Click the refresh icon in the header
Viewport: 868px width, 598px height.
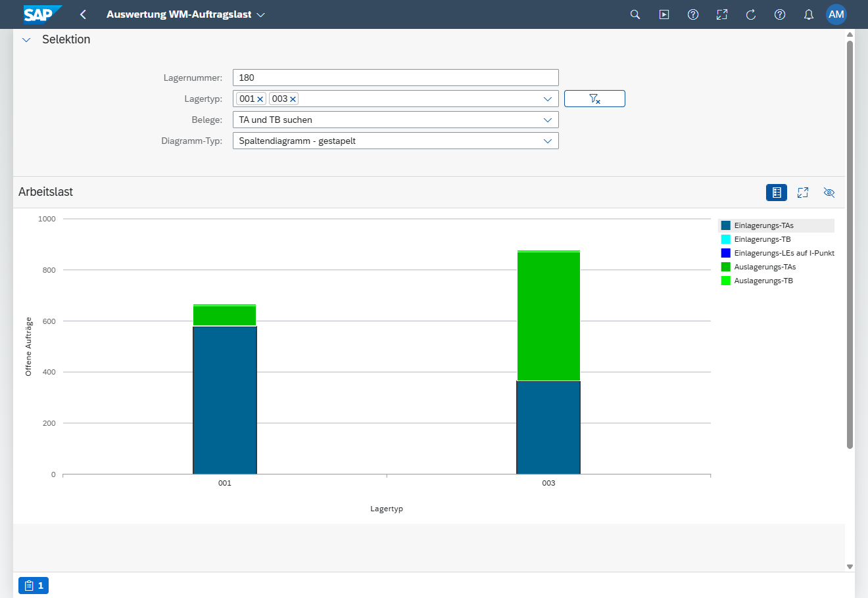751,14
